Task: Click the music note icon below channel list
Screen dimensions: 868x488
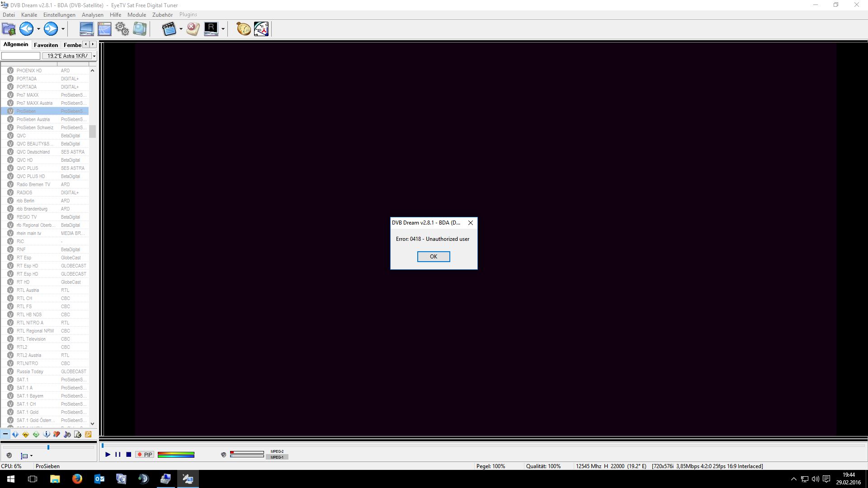Action: (x=67, y=434)
